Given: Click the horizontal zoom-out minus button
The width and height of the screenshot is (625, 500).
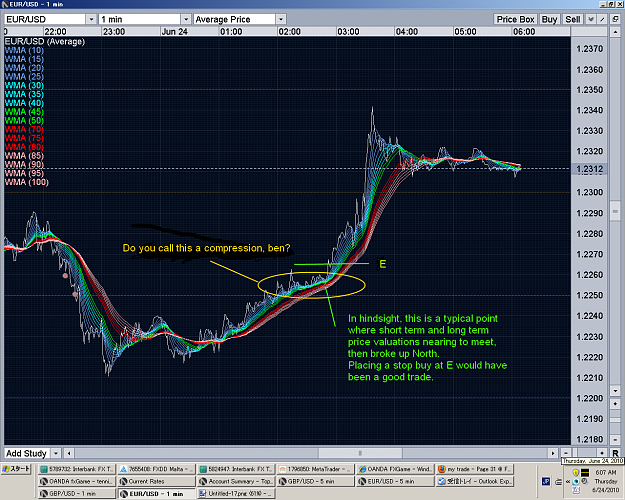Looking at the screenshot, I should [566, 453].
